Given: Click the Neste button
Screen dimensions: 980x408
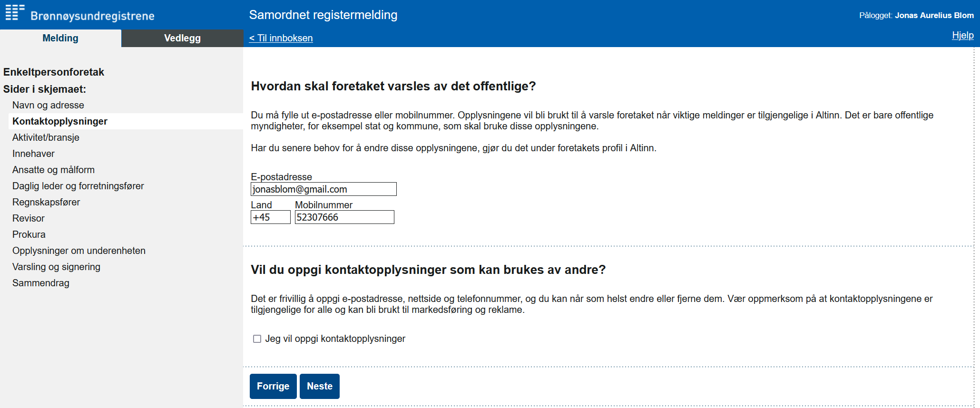Looking at the screenshot, I should coord(320,386).
